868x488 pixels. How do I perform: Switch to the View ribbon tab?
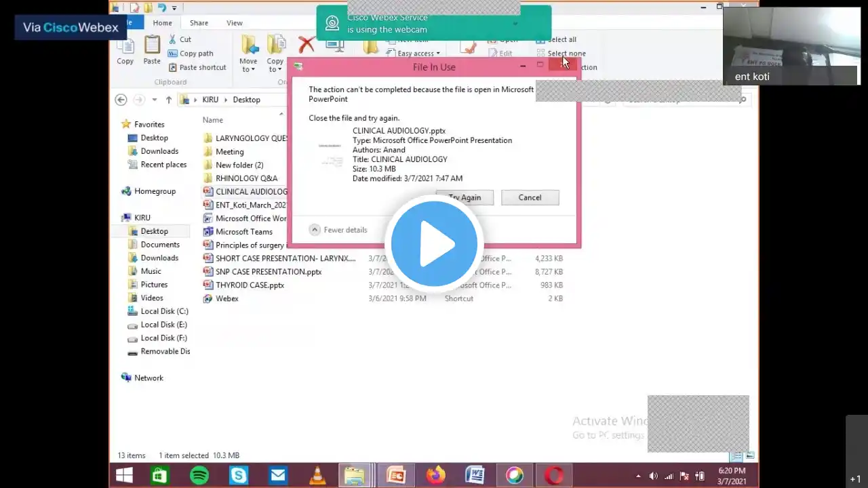point(235,23)
